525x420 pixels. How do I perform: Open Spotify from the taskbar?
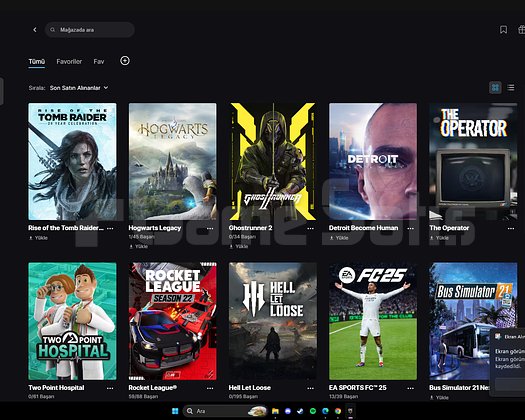click(x=313, y=411)
